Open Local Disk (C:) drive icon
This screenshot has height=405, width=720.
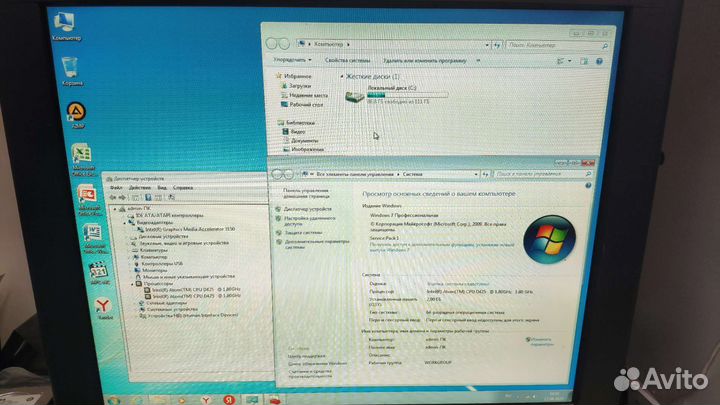(354, 97)
